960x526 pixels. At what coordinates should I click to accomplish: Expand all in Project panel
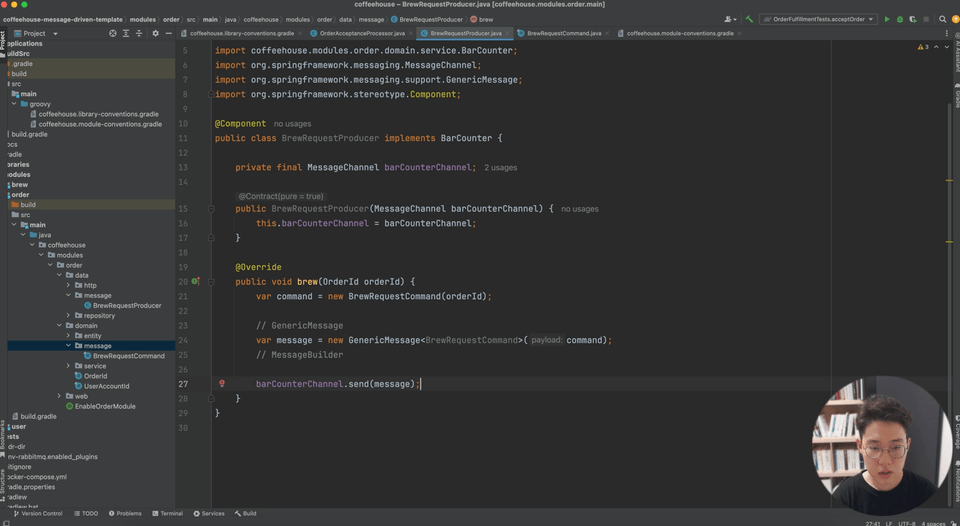point(126,34)
